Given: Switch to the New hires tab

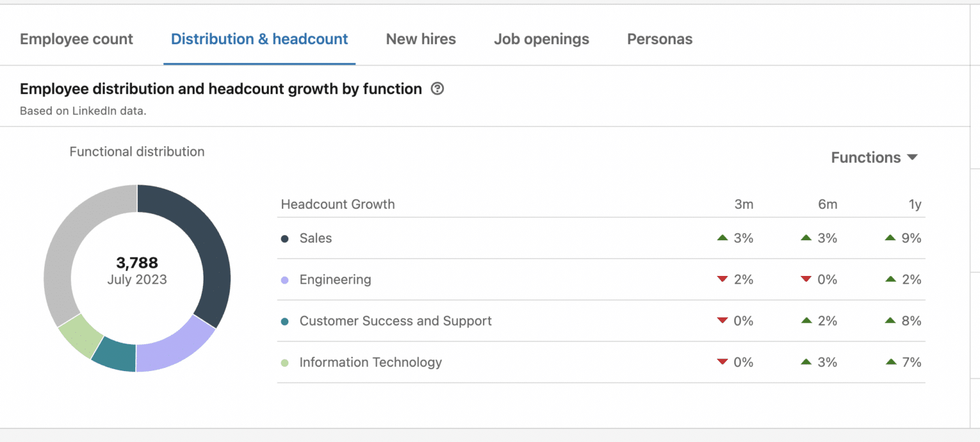Looking at the screenshot, I should click(420, 39).
